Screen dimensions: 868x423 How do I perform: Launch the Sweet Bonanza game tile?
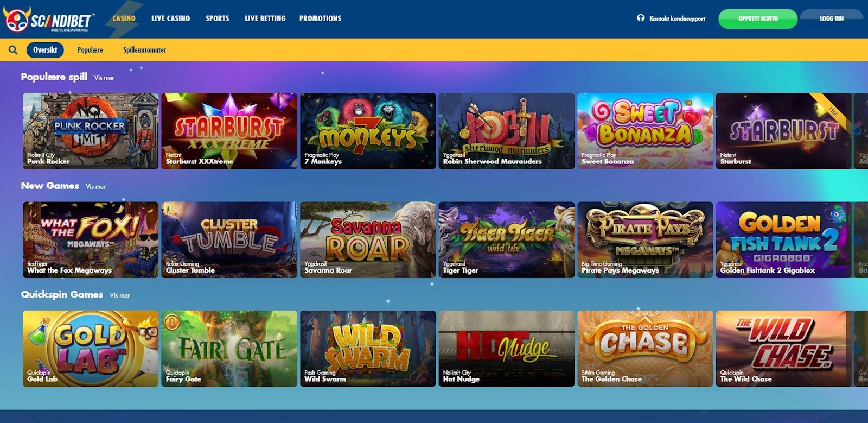(646, 131)
